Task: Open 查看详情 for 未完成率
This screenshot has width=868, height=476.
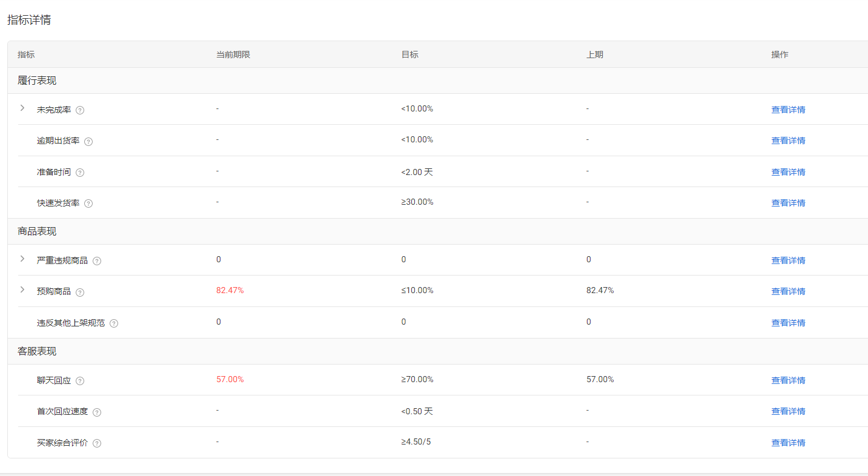Action: point(788,110)
